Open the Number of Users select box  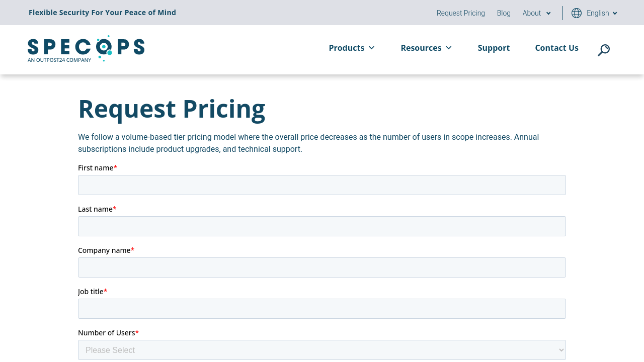tap(322, 350)
